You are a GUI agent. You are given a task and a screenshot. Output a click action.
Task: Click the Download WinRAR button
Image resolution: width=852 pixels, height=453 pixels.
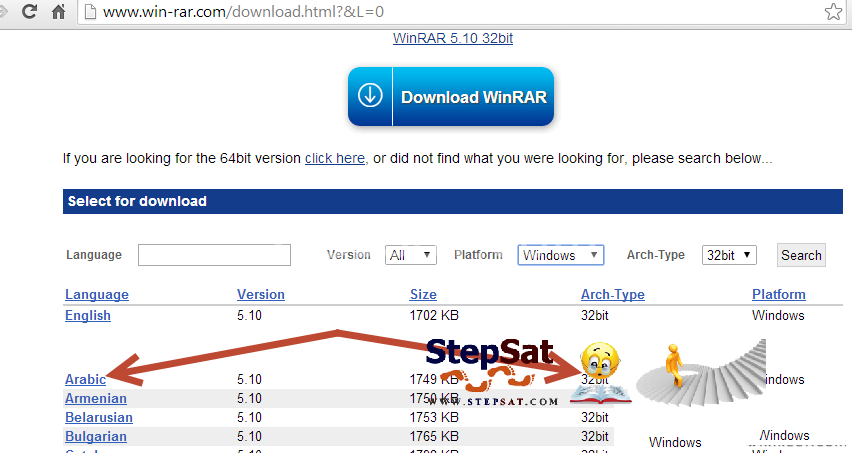coord(450,97)
